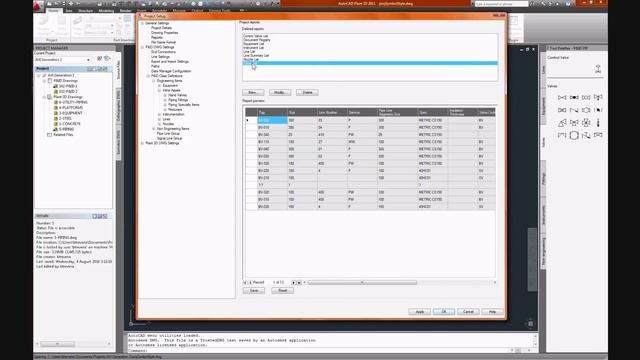Expand the Nozzles class node
640x360 pixels.
[160, 124]
